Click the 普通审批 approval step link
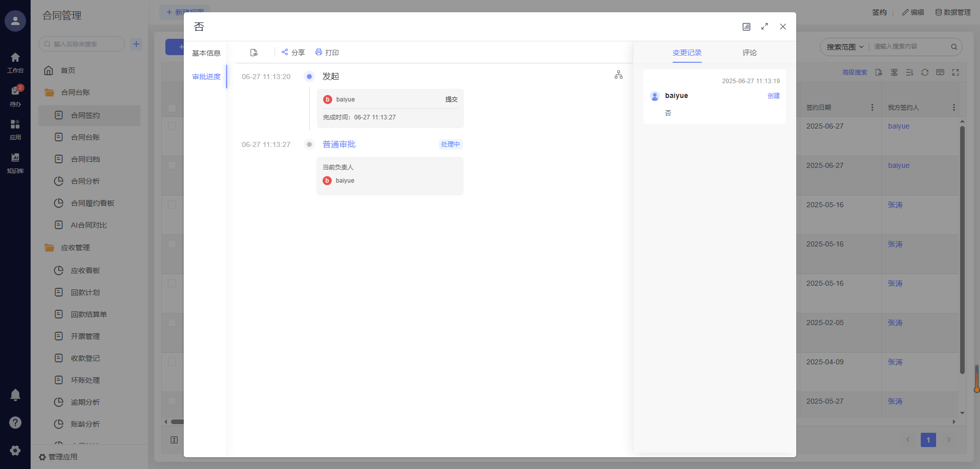 pos(339,144)
